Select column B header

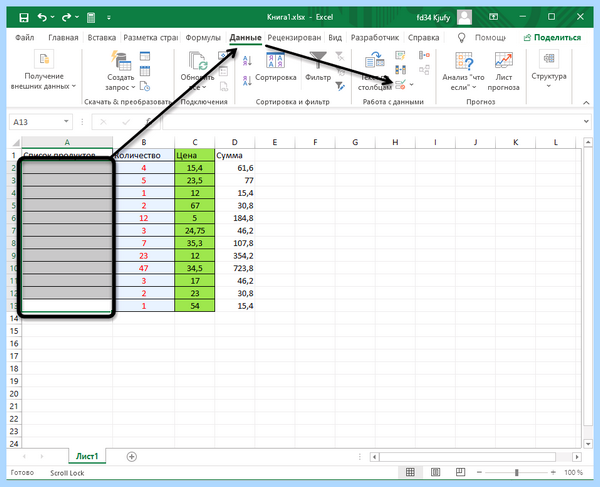click(x=144, y=142)
